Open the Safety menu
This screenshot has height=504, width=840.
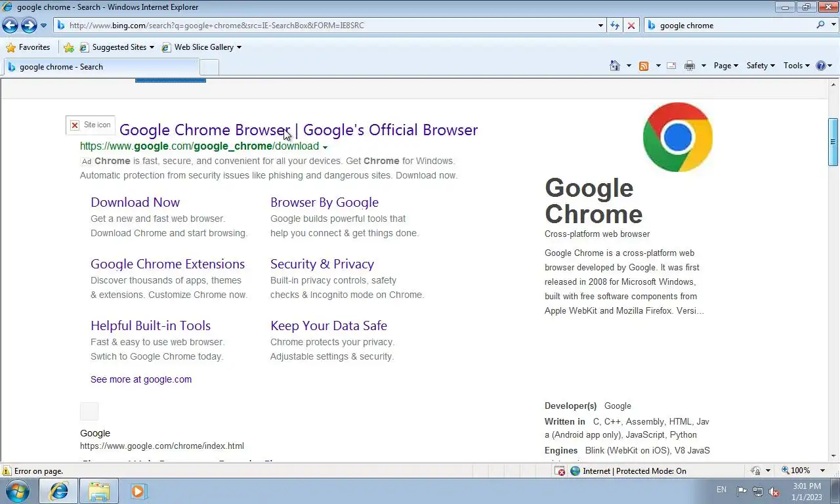click(x=761, y=66)
